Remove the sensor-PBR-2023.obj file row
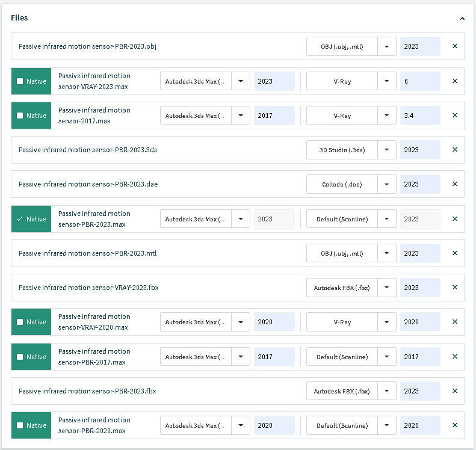This screenshot has width=476, height=450. point(454,46)
